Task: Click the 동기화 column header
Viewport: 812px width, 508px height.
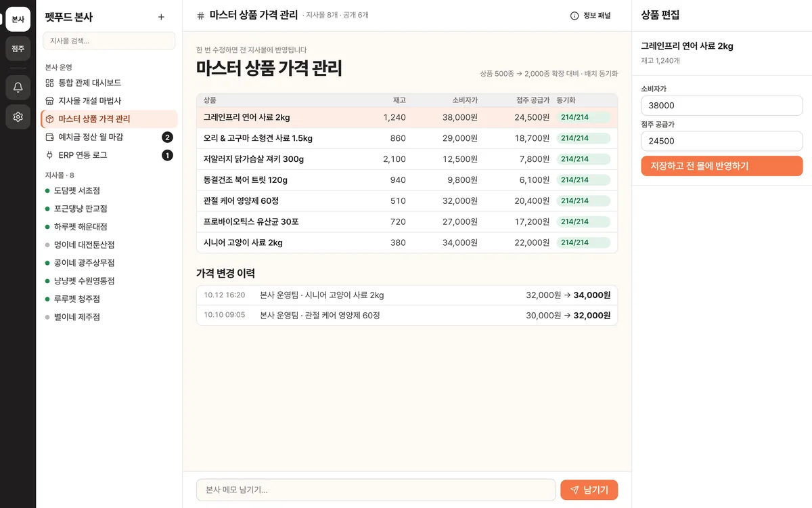Action: [566, 100]
